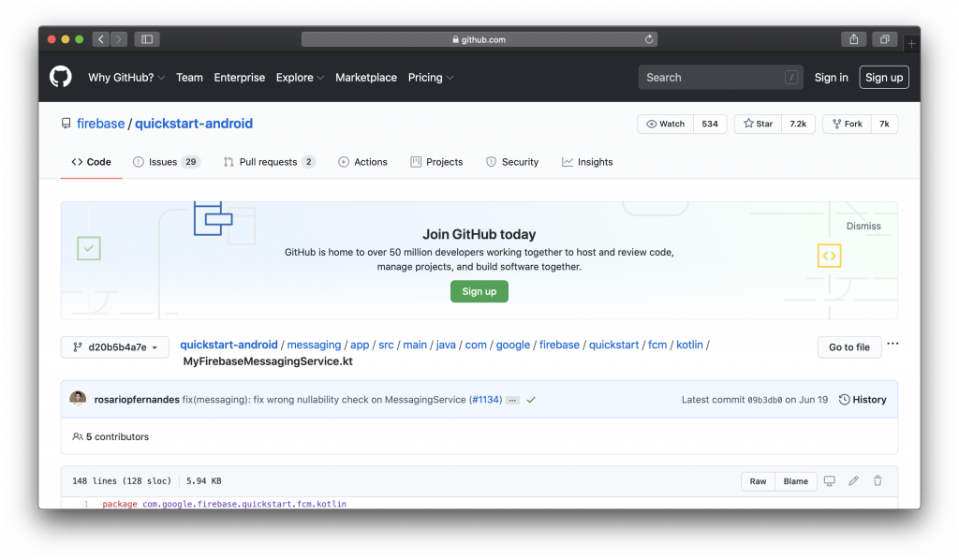Click the messaging breadcrumb link
This screenshot has width=959, height=560.
[x=314, y=345]
